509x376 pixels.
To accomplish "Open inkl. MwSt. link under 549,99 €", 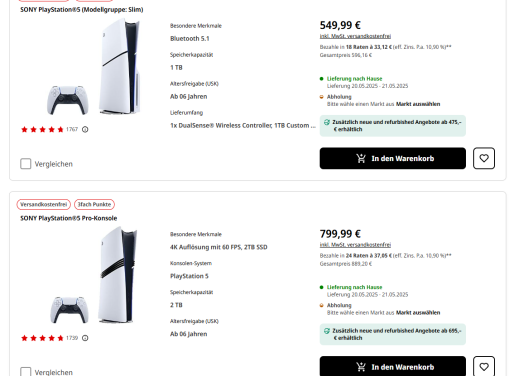I will tap(355, 36).
